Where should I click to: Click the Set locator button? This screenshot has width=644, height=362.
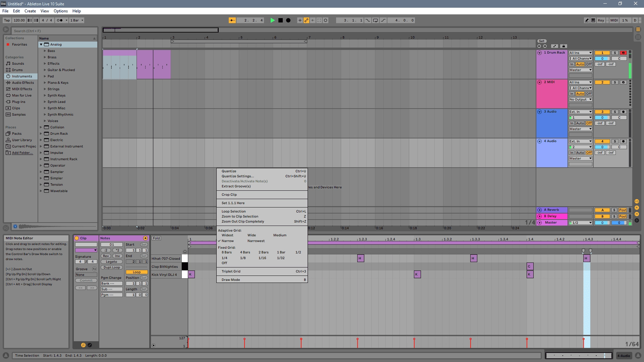542,41
